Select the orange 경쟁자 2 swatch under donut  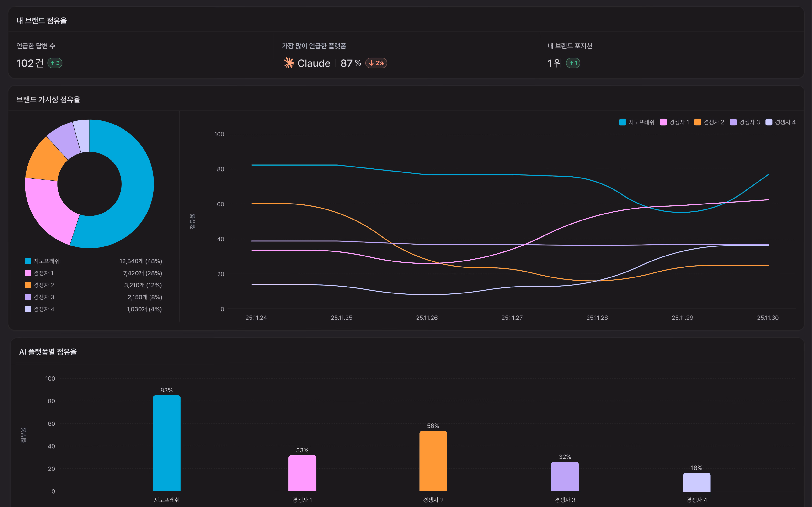point(28,285)
